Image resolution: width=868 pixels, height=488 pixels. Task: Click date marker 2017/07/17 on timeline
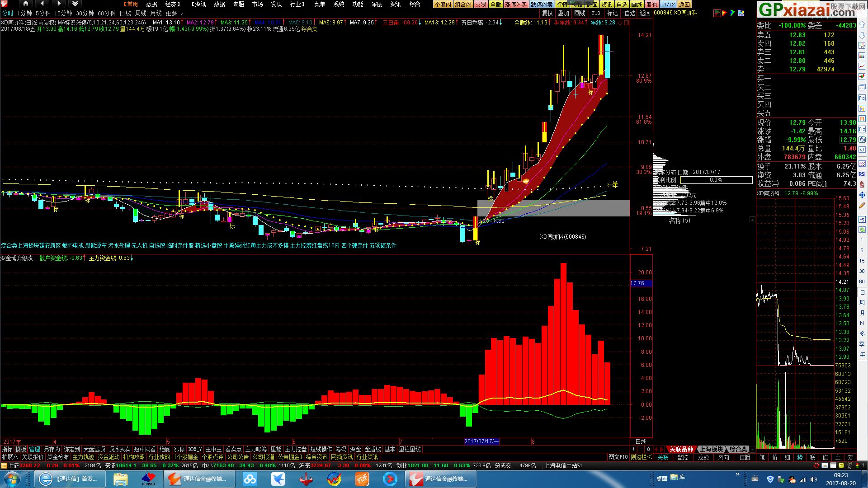pyautogui.click(x=481, y=441)
